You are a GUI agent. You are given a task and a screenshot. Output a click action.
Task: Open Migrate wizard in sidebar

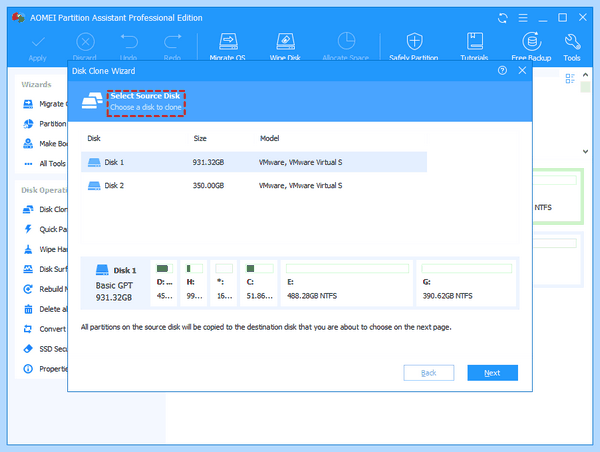45,104
